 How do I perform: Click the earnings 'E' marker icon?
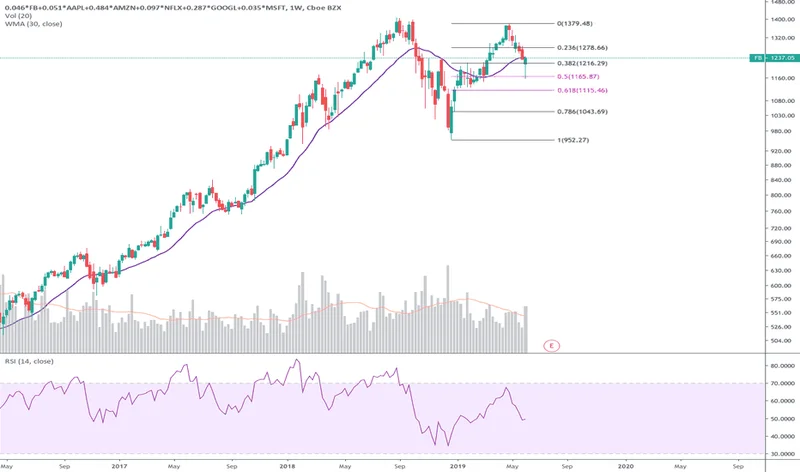click(x=549, y=345)
